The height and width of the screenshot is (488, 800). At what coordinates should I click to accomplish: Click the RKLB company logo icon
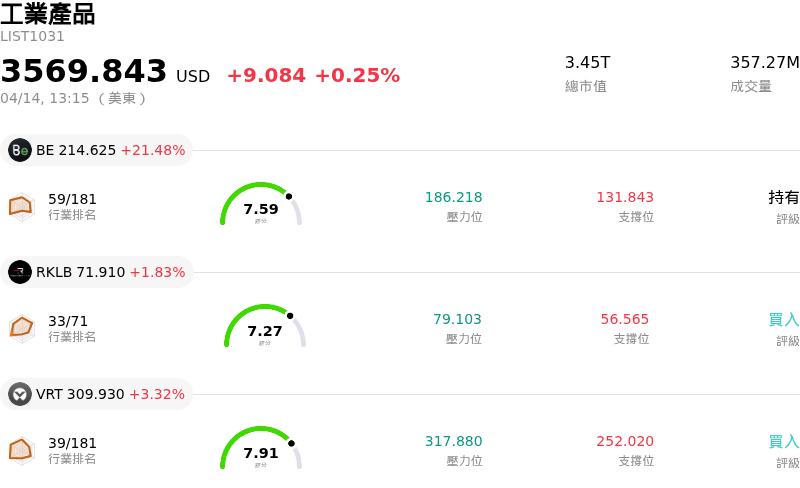(20, 272)
